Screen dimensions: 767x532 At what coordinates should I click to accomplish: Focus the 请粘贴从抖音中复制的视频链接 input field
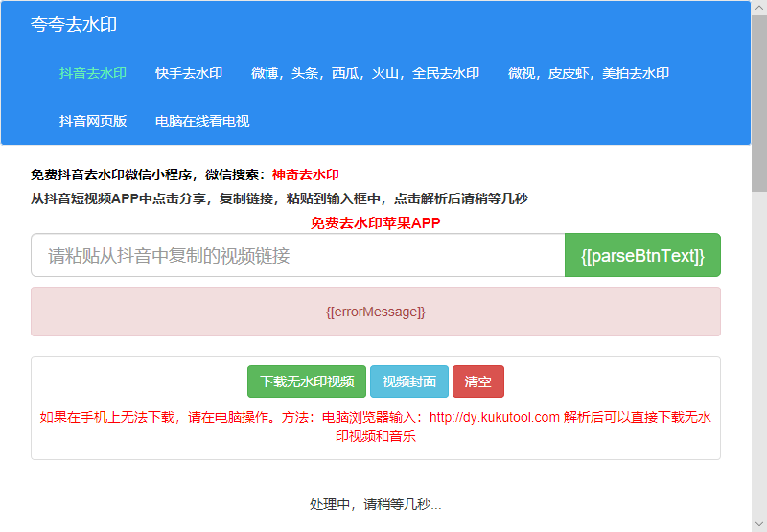click(x=298, y=255)
